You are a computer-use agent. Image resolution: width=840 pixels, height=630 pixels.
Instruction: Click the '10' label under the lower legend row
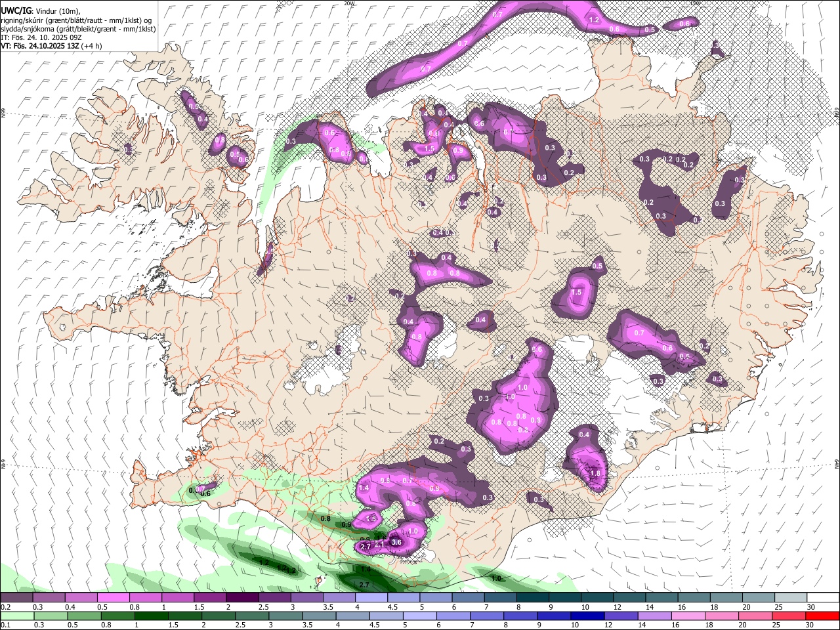click(574, 625)
